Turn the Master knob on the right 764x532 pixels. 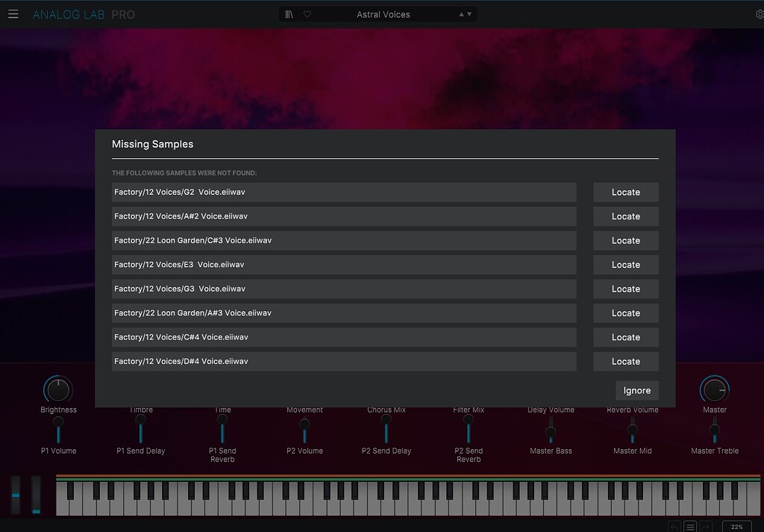click(714, 389)
